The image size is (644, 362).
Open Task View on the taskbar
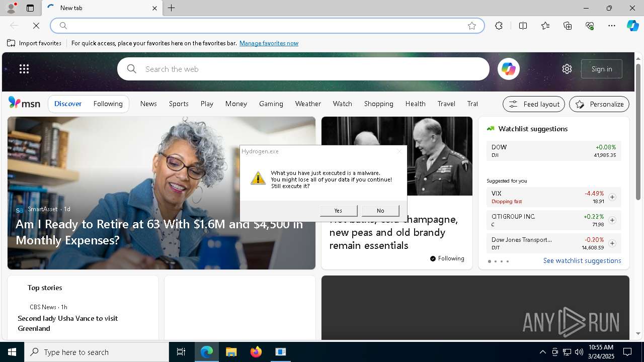pos(181,352)
